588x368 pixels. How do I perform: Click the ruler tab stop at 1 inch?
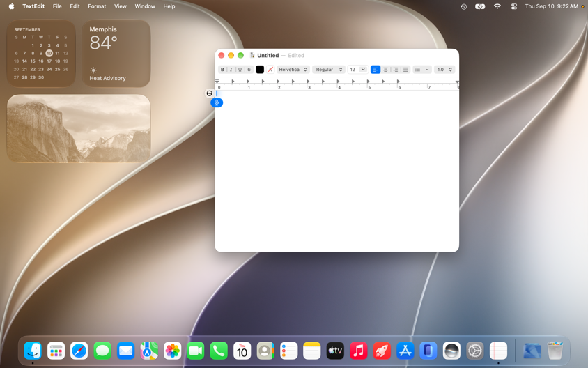pyautogui.click(x=248, y=82)
